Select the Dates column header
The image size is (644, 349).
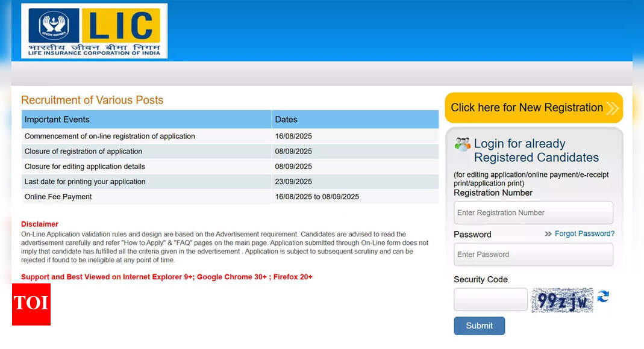click(x=355, y=119)
